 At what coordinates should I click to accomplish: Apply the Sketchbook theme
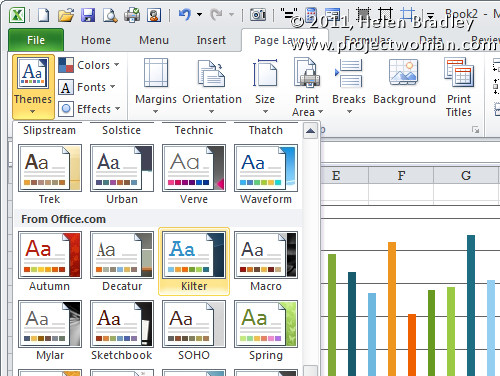tap(122, 331)
